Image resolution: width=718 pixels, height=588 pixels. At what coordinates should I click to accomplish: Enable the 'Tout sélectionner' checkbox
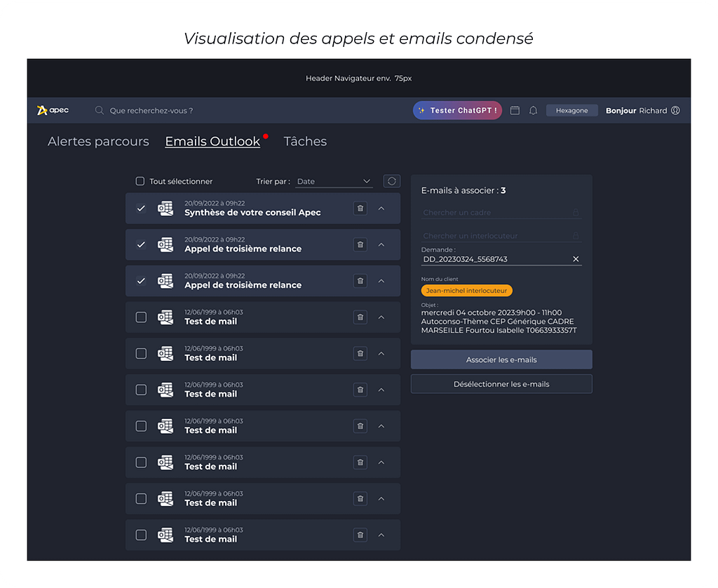tap(140, 182)
